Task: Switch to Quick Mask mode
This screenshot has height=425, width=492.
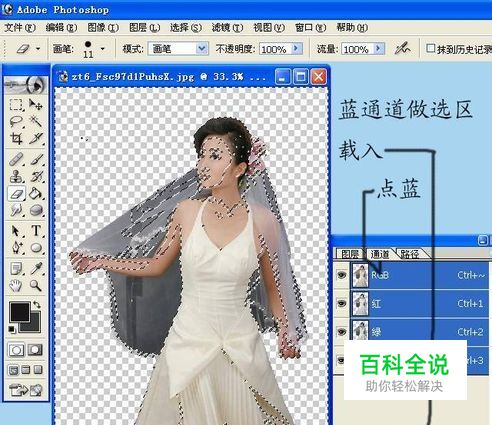Action: pyautogui.click(x=35, y=350)
